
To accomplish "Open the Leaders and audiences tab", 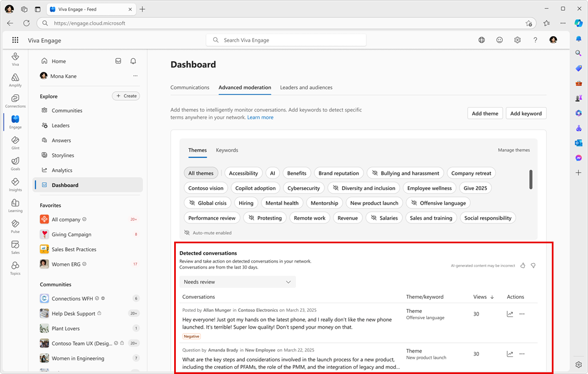I will (x=306, y=87).
